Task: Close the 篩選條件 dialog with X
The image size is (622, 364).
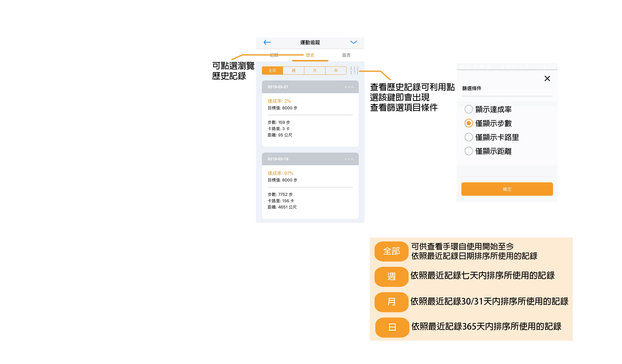Action: [x=547, y=79]
